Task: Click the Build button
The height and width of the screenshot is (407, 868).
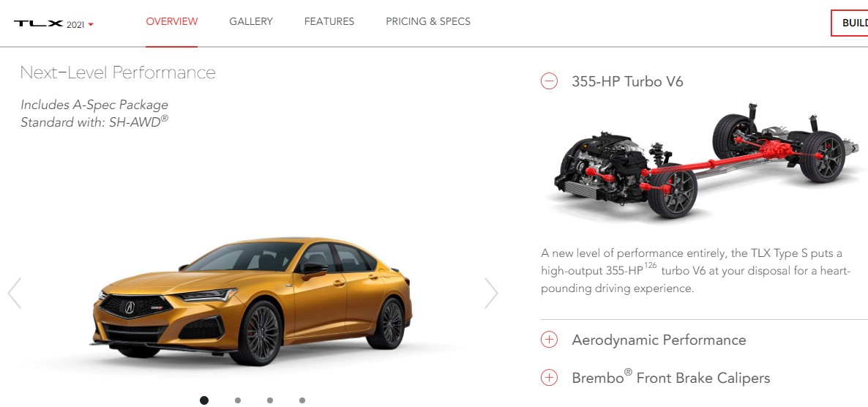Action: coord(850,23)
